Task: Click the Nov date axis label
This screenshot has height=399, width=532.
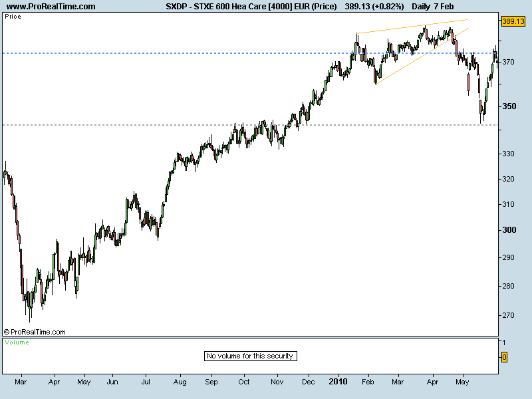Action: (x=277, y=382)
